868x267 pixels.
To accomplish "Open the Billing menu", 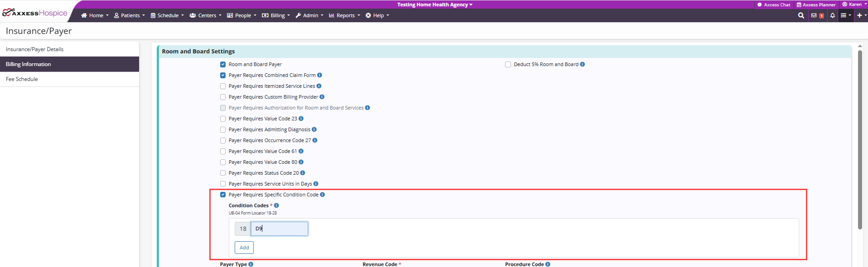I will click(276, 15).
